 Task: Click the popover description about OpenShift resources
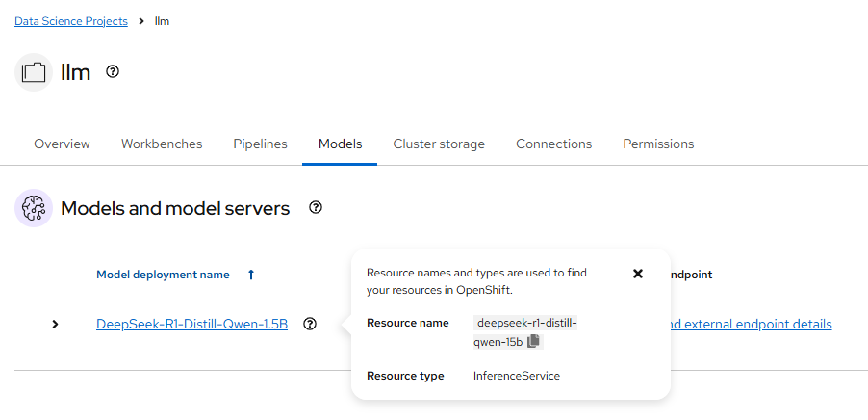click(x=476, y=281)
